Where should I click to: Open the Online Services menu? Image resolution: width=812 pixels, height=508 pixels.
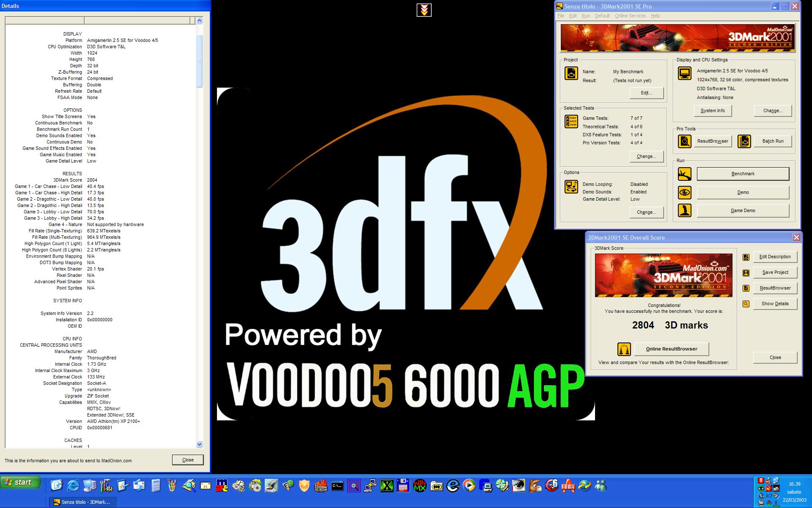click(630, 16)
